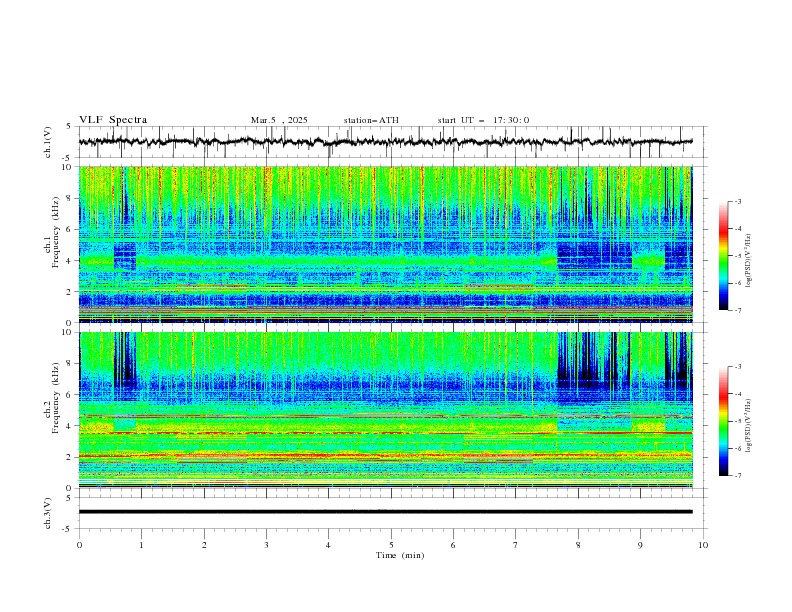Click the "-3" label on ch.1 colorbar
The width and height of the screenshot is (792, 612).
coord(738,201)
